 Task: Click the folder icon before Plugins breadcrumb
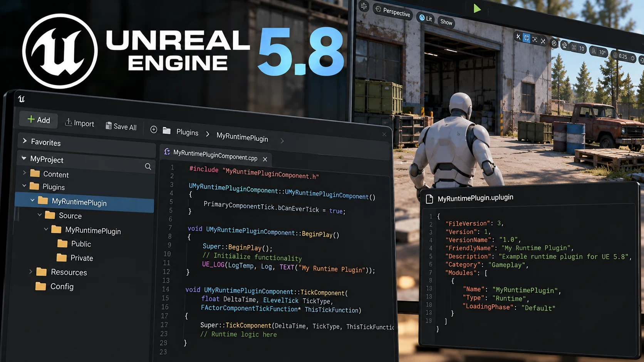click(166, 131)
